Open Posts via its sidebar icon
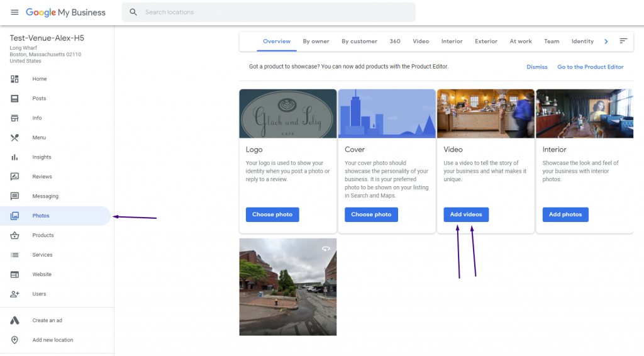The width and height of the screenshot is (644, 356). [14, 99]
